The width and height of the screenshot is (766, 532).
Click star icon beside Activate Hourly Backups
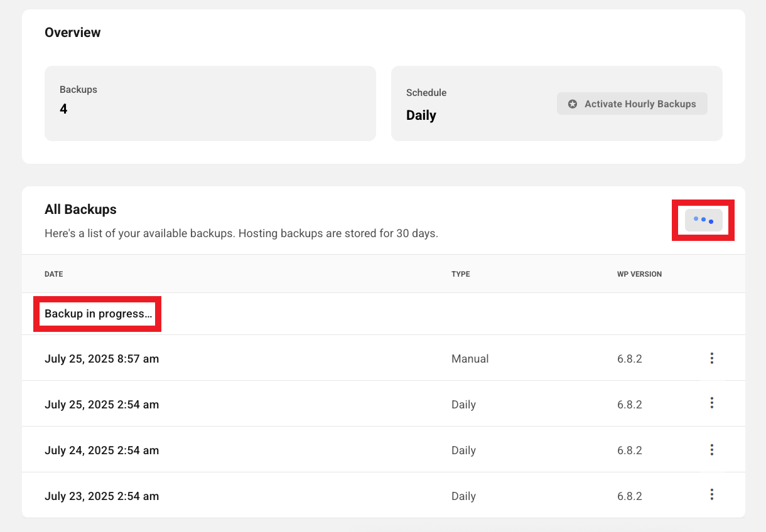click(573, 104)
